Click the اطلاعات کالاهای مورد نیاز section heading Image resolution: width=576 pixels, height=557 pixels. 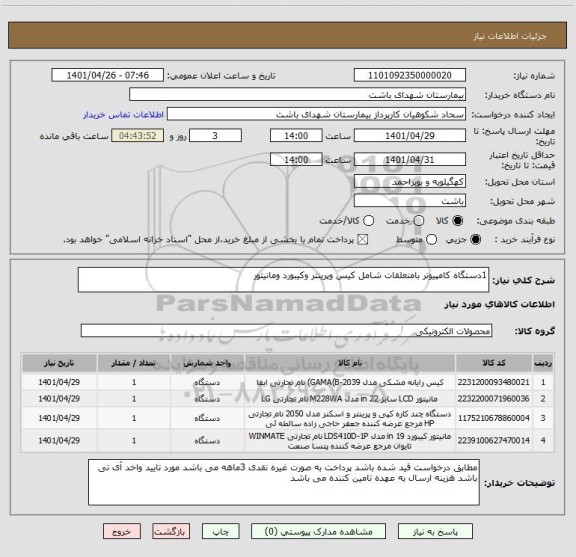[x=500, y=305]
